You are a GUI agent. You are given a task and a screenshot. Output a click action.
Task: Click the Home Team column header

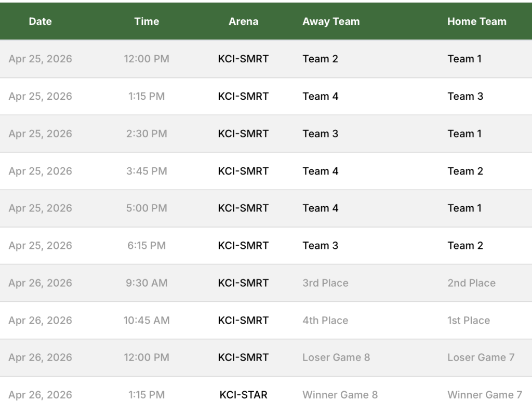click(476, 22)
